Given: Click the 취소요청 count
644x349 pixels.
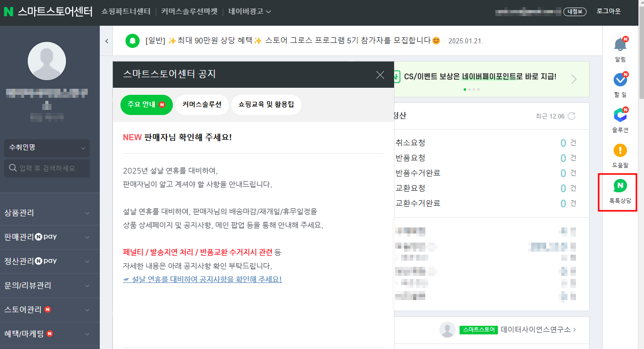Looking at the screenshot, I should click(563, 143).
